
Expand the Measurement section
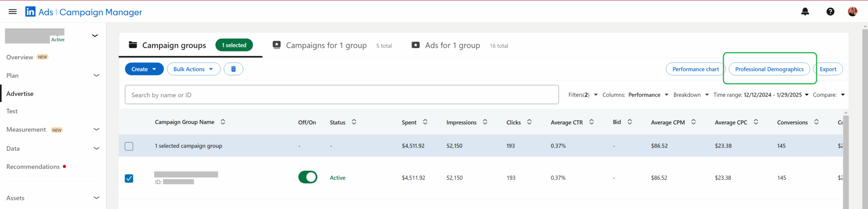(96, 129)
